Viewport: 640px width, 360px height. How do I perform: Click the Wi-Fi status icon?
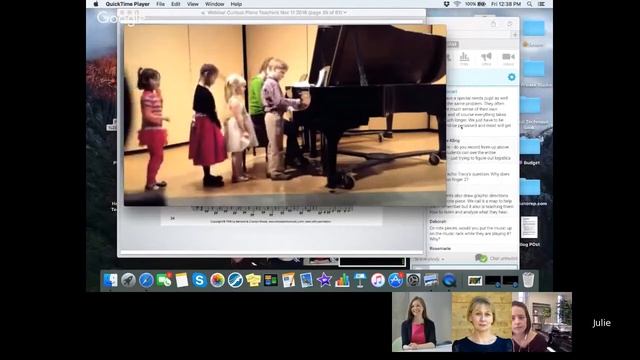pos(457,4)
